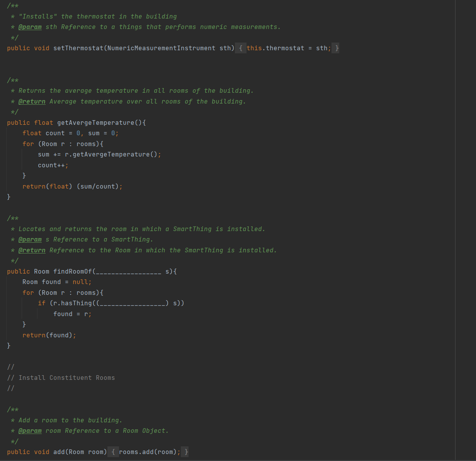Click the blank cast placeholder inside hasThing call

tap(133, 303)
